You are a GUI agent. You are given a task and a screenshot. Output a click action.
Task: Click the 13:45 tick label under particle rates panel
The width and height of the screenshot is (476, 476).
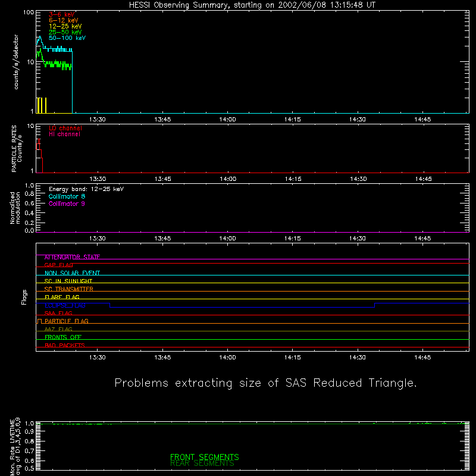(x=162, y=179)
